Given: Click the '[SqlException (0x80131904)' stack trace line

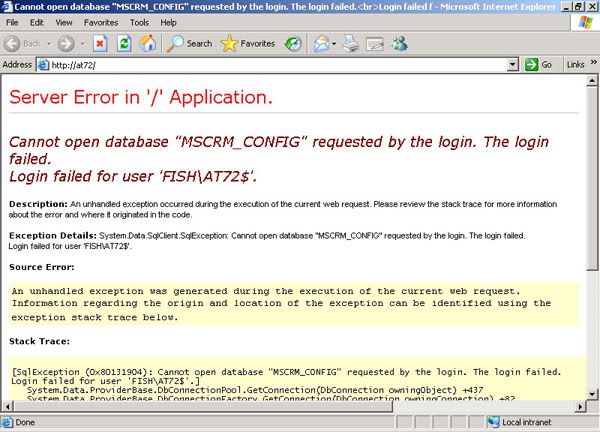Looking at the screenshot, I should (286, 372).
